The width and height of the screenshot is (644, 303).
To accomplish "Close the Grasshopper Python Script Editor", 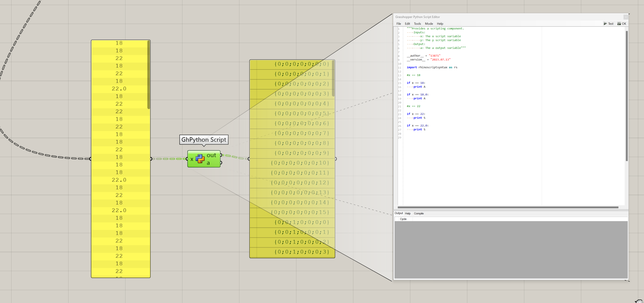I will pyautogui.click(x=626, y=17).
